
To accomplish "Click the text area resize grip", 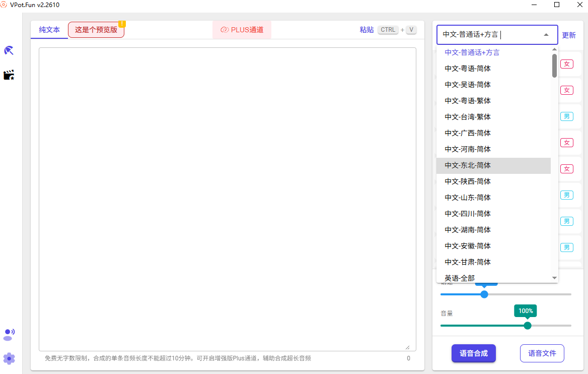I will (408, 347).
